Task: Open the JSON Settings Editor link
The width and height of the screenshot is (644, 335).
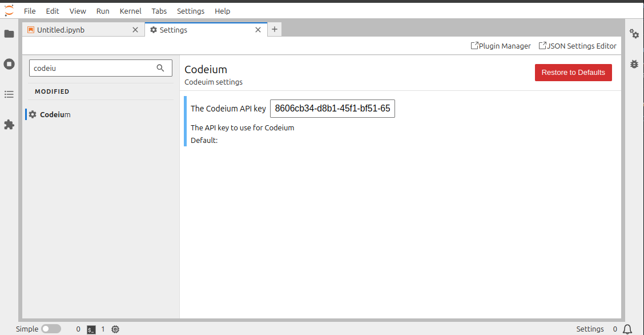Action: [x=577, y=46]
